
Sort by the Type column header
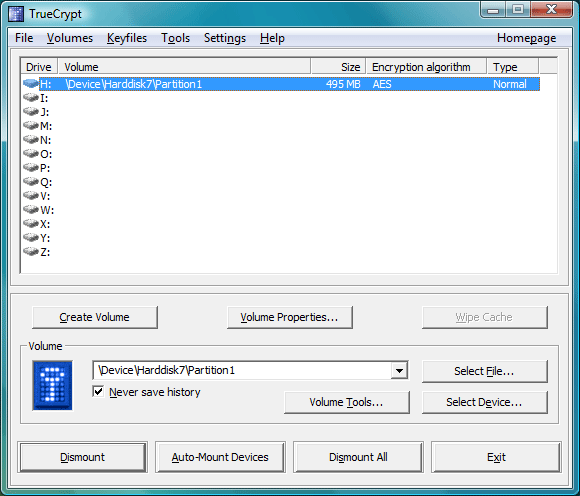[513, 67]
